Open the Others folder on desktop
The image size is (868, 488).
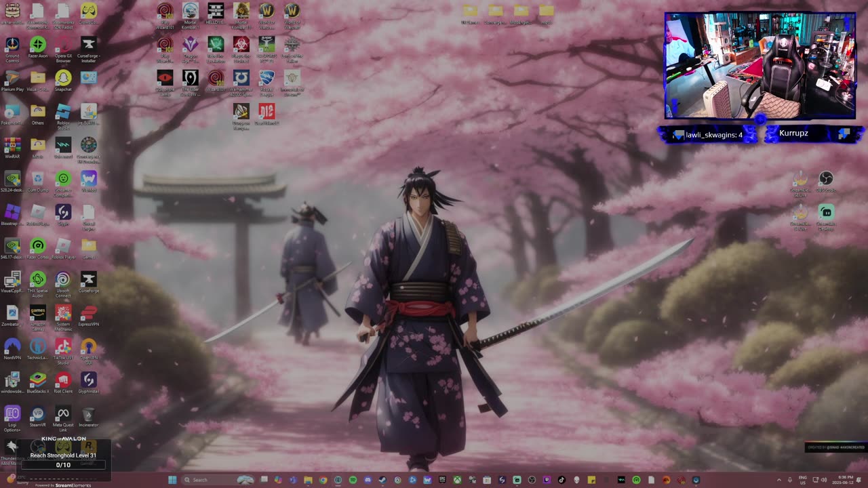[x=38, y=114]
